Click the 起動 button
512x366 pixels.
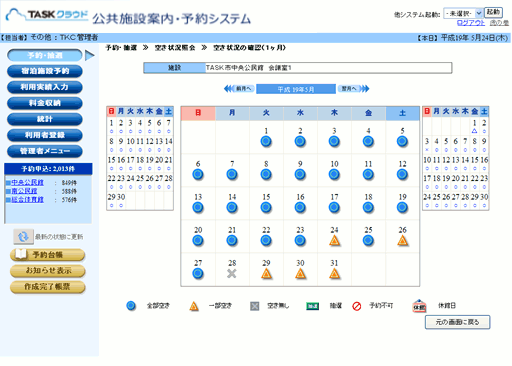coord(493,13)
